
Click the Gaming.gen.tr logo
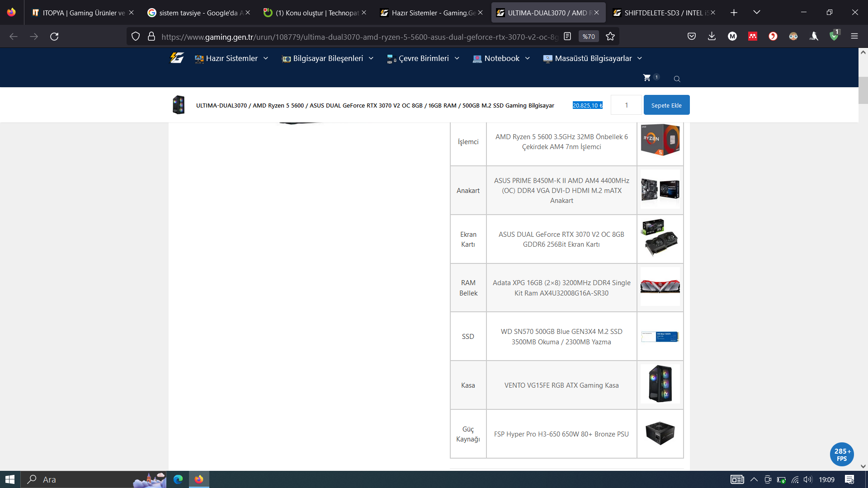coord(177,58)
